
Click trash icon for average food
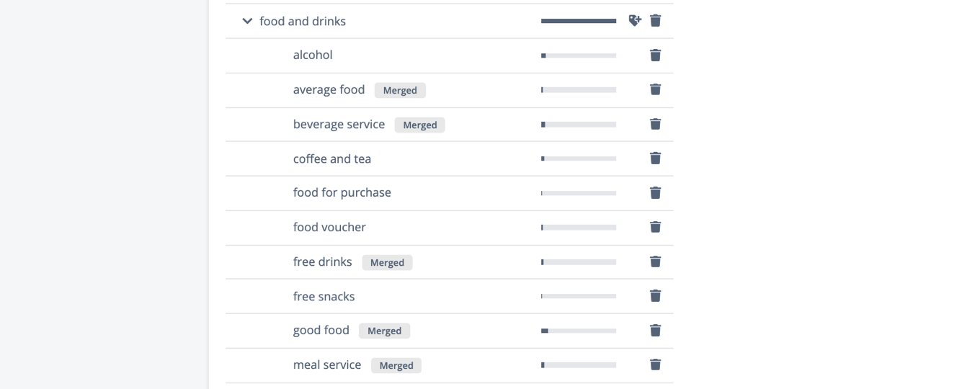coord(655,89)
